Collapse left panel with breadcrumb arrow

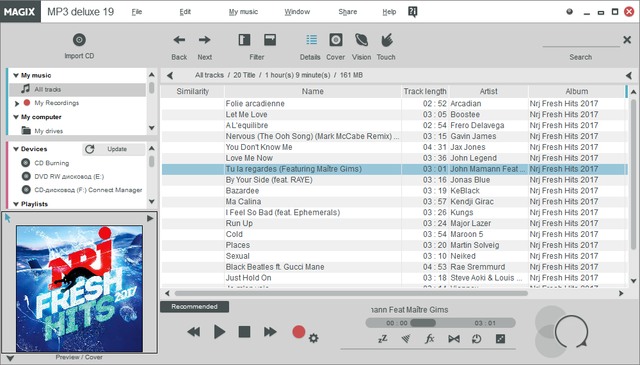pos(170,76)
